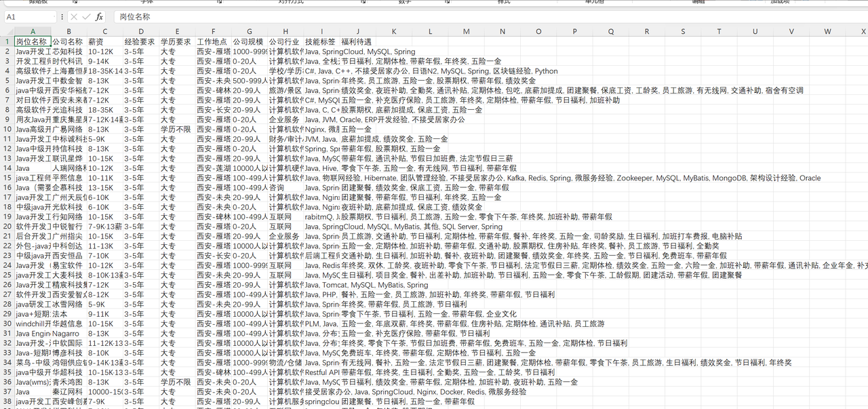This screenshot has width=868, height=409.
Task: Click header cell 技能标签
Action: 322,41
